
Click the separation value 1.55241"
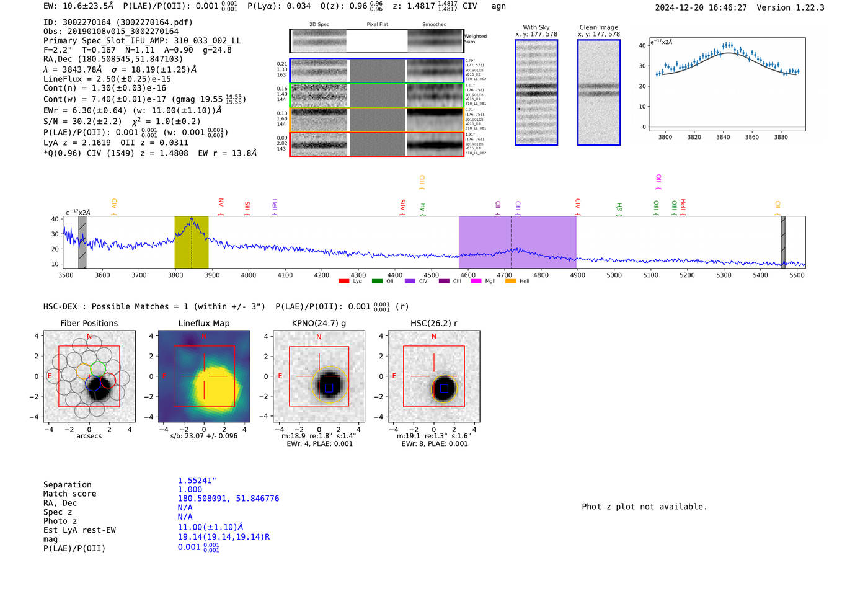(197, 481)
